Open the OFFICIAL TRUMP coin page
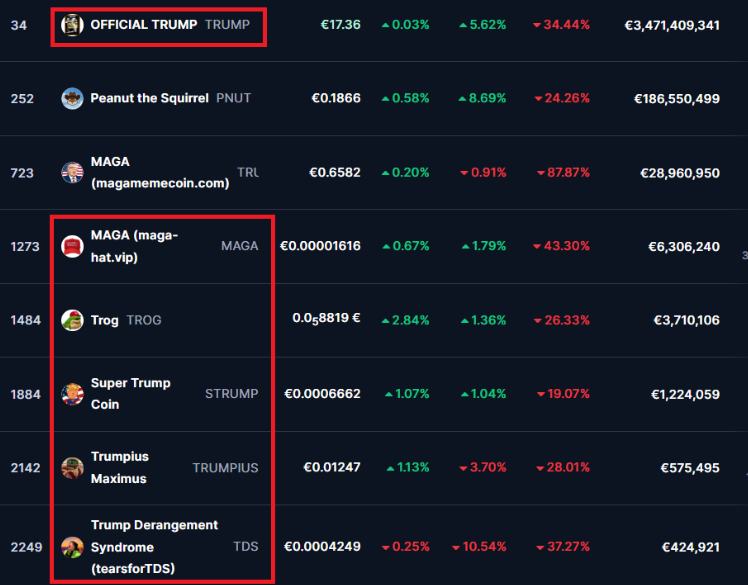This screenshot has height=585, width=748. (x=143, y=25)
